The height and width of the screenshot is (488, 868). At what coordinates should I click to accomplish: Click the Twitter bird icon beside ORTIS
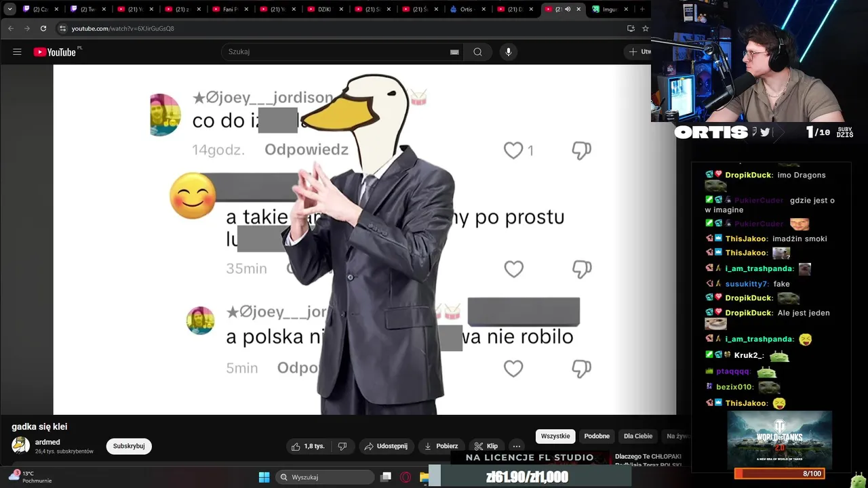[x=765, y=132]
